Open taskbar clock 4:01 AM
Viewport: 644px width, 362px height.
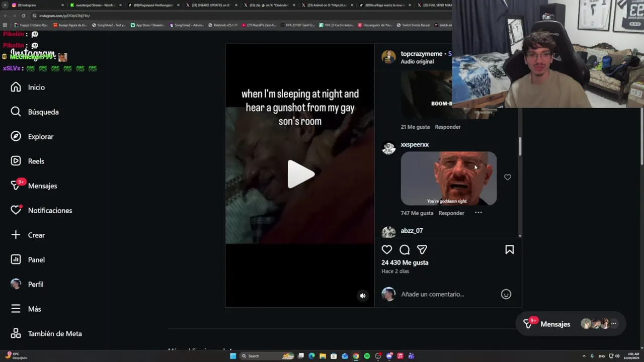point(631,356)
